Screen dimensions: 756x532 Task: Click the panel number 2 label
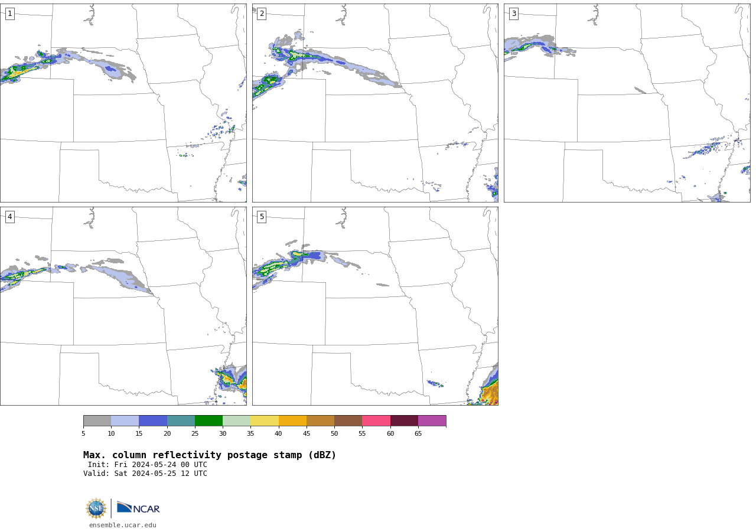pos(262,14)
